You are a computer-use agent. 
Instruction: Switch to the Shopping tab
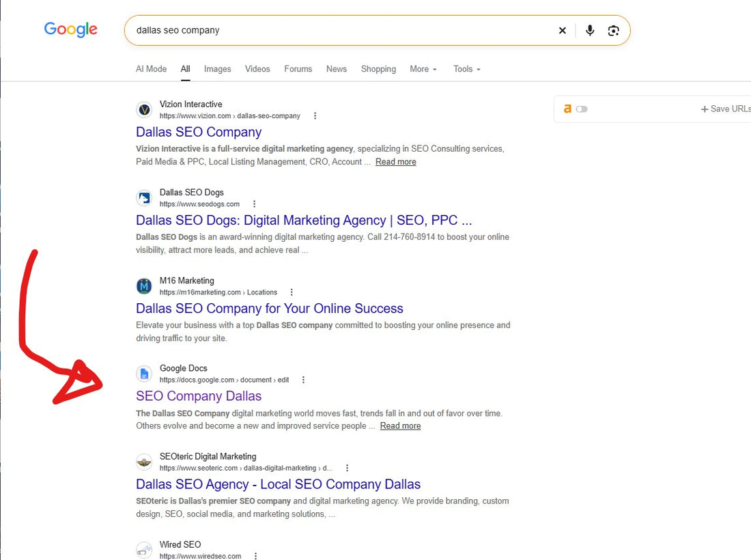pyautogui.click(x=378, y=69)
